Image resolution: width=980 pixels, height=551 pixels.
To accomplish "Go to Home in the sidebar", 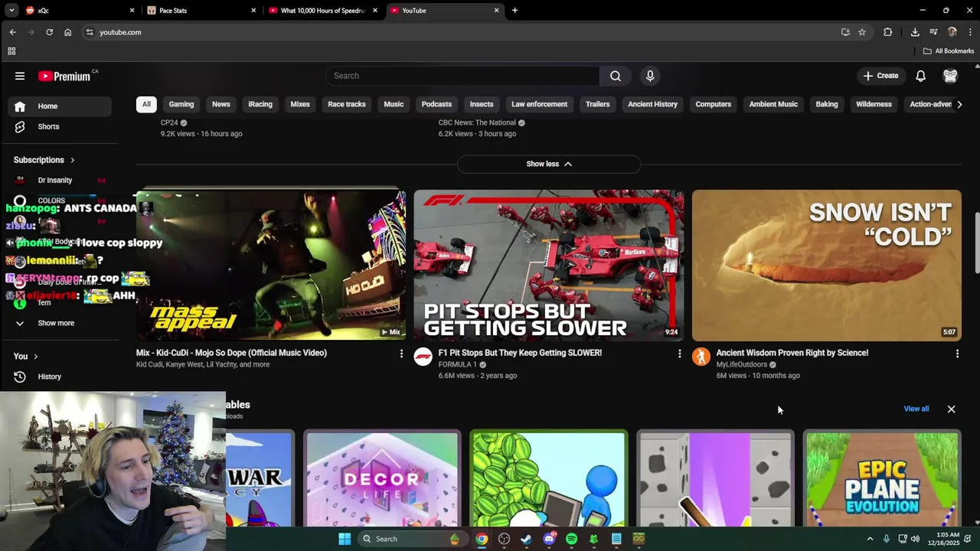I will coord(60,106).
